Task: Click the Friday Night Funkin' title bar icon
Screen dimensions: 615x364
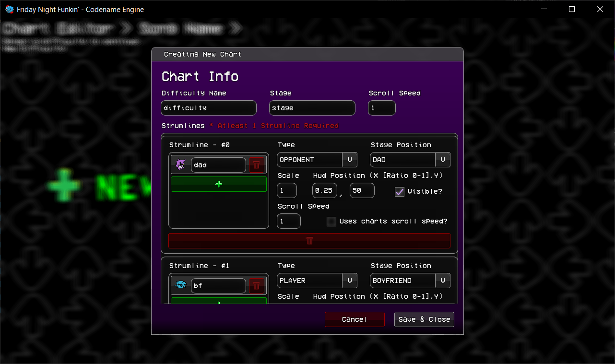Action: (9, 9)
